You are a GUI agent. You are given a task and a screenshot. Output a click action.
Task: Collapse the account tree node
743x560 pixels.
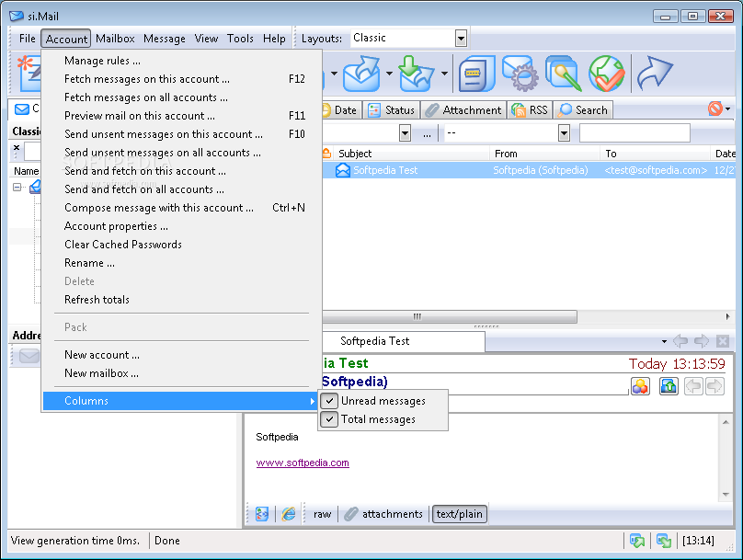click(x=17, y=188)
